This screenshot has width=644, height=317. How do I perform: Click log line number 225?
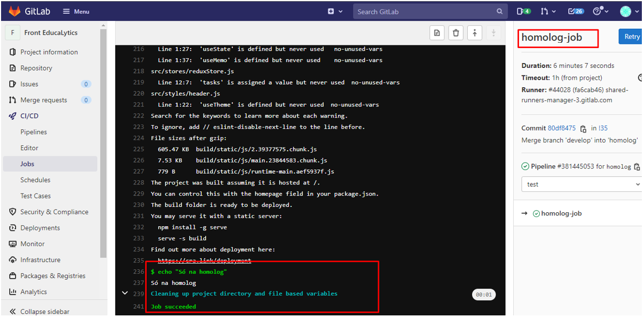(138, 149)
